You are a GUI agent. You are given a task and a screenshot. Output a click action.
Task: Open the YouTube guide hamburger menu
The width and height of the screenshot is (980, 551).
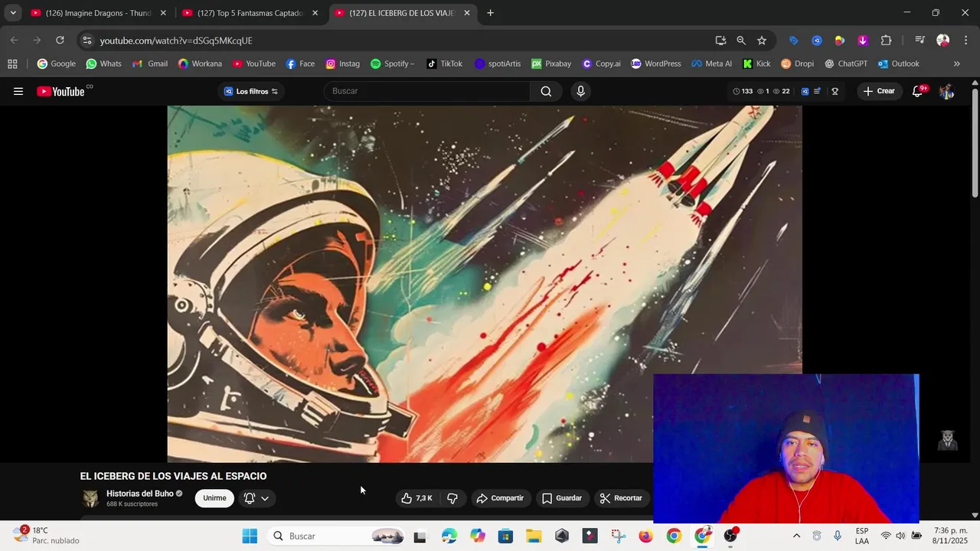coord(18,91)
